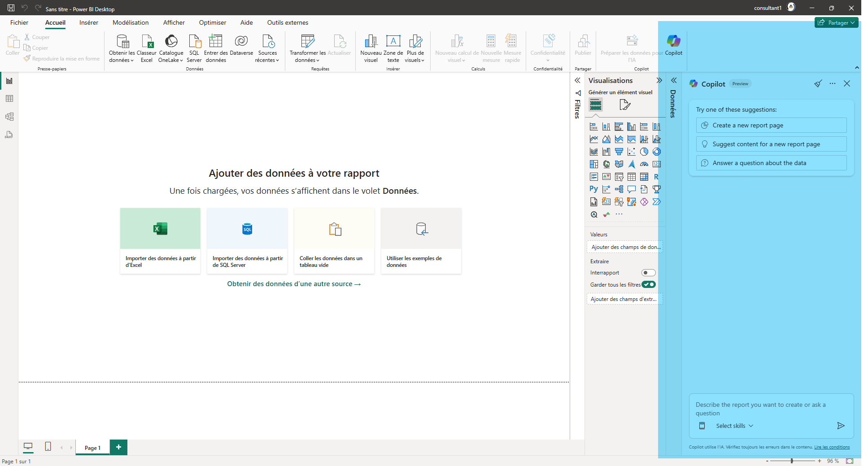Switch to mobile layout view at bottom left

tap(48, 446)
